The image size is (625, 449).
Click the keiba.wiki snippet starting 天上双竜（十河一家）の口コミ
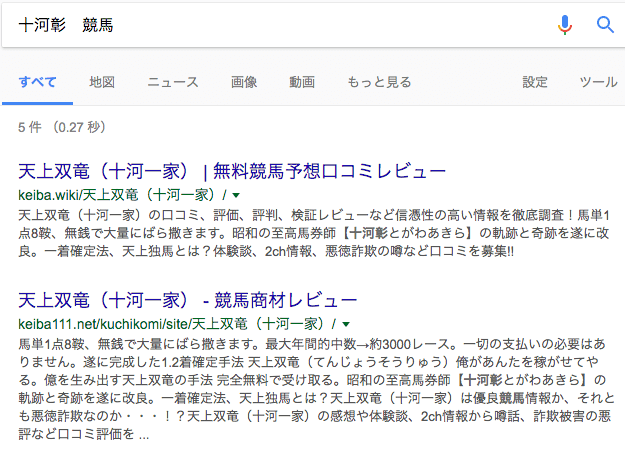314,233
